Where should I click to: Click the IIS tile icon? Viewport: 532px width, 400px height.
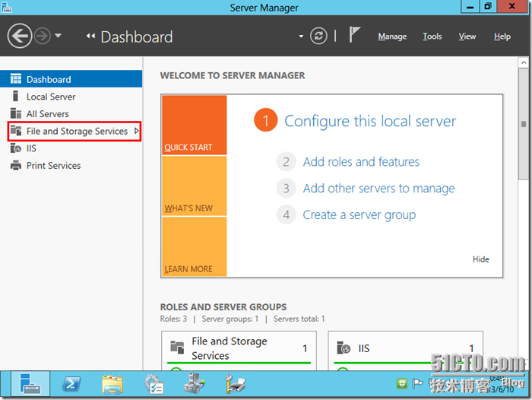point(344,348)
